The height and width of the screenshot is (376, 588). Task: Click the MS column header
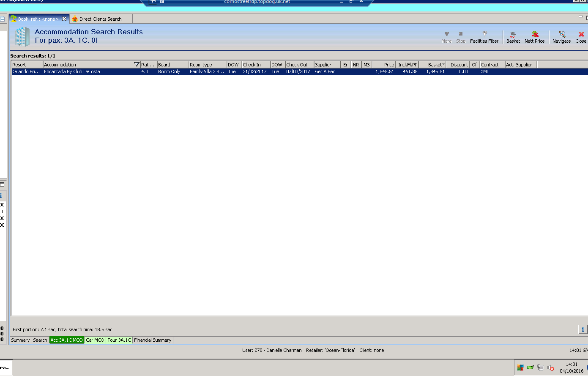click(367, 65)
